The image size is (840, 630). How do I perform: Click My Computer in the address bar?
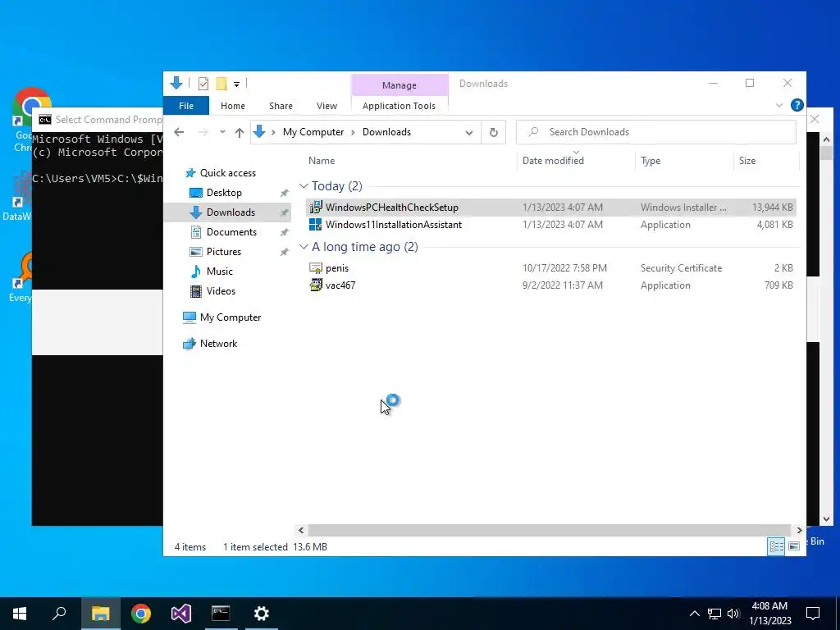313,132
